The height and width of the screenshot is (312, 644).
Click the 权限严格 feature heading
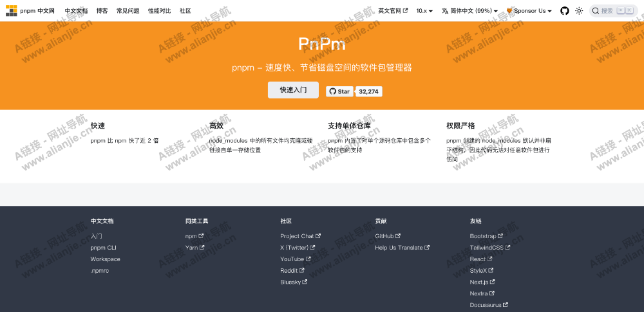point(460,125)
